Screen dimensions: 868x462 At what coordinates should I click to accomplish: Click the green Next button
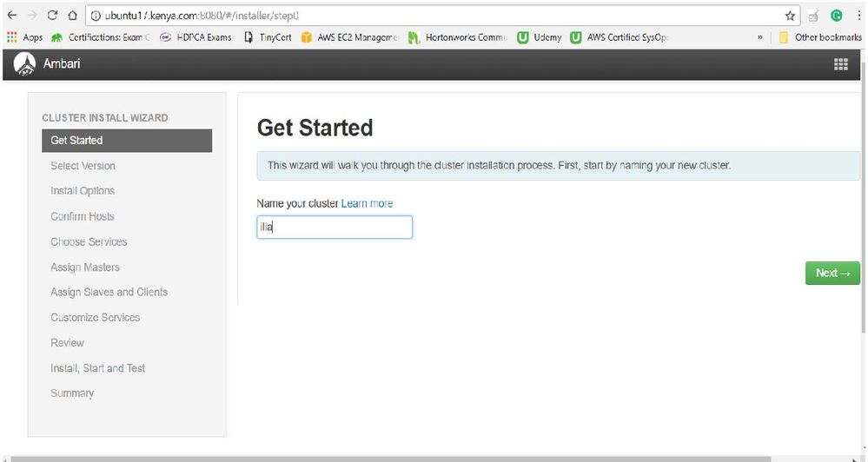[x=832, y=274]
